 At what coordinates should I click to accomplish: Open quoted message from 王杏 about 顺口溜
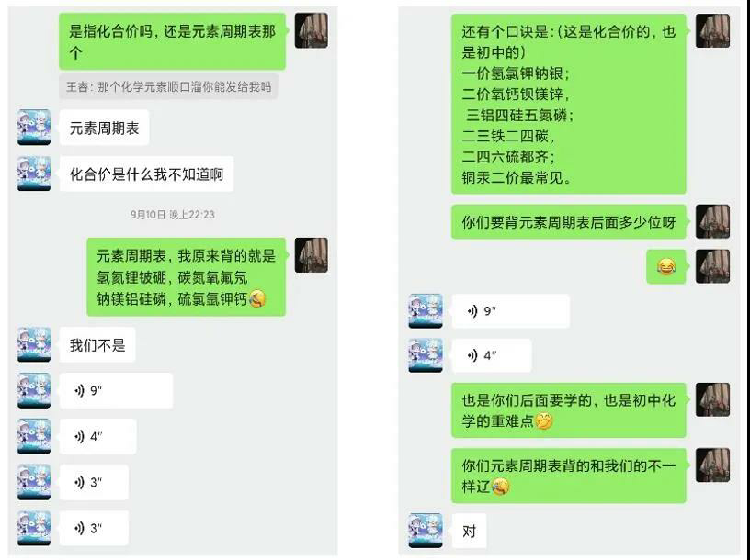pos(169,87)
